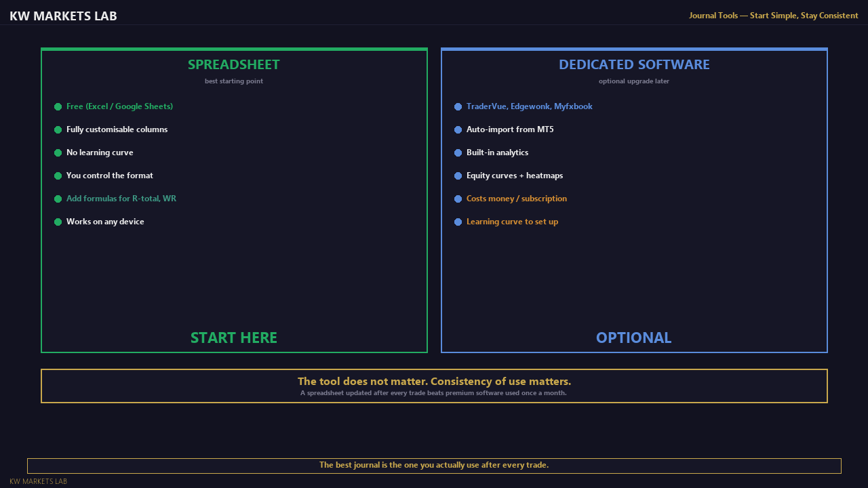This screenshot has width=868, height=488.
Task: Click 'Costs money / subscription' text
Action: (x=517, y=199)
